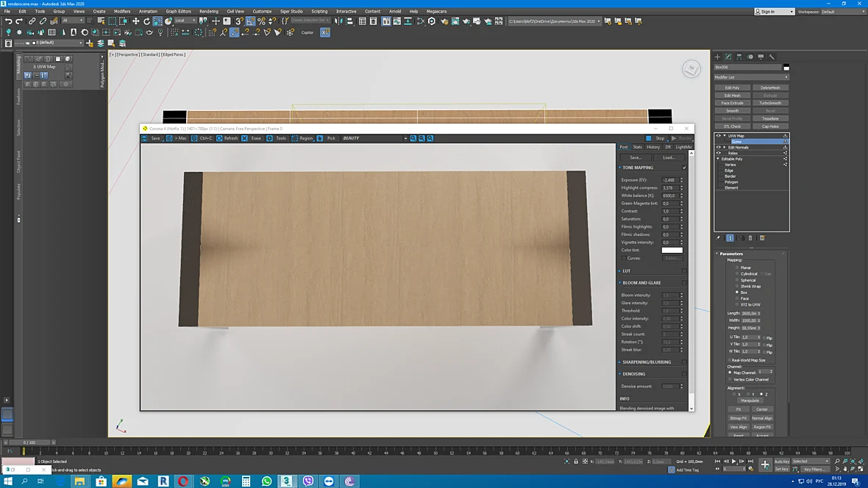Toggle visibility eye of UVW Map modifier
This screenshot has width=868, height=488.
[x=719, y=135]
